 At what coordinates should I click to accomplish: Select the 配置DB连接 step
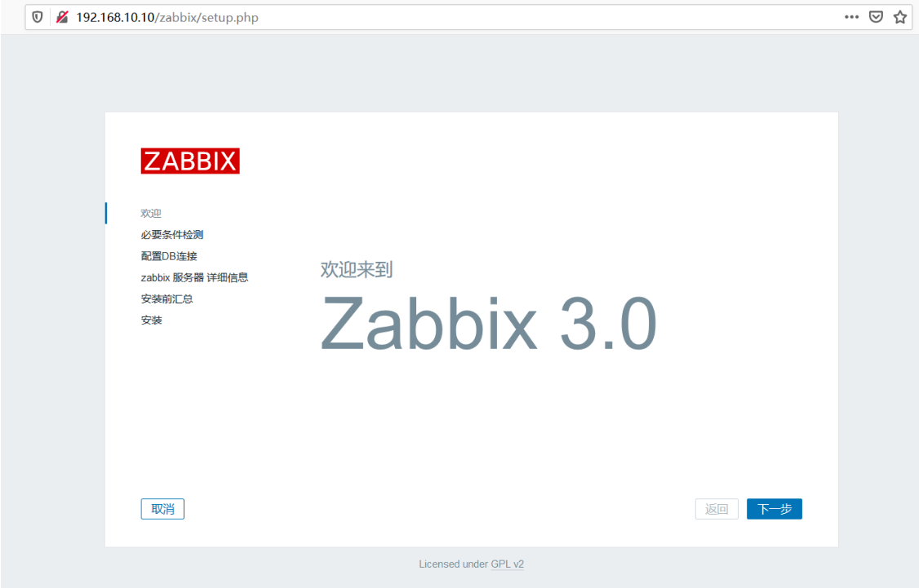click(x=169, y=256)
